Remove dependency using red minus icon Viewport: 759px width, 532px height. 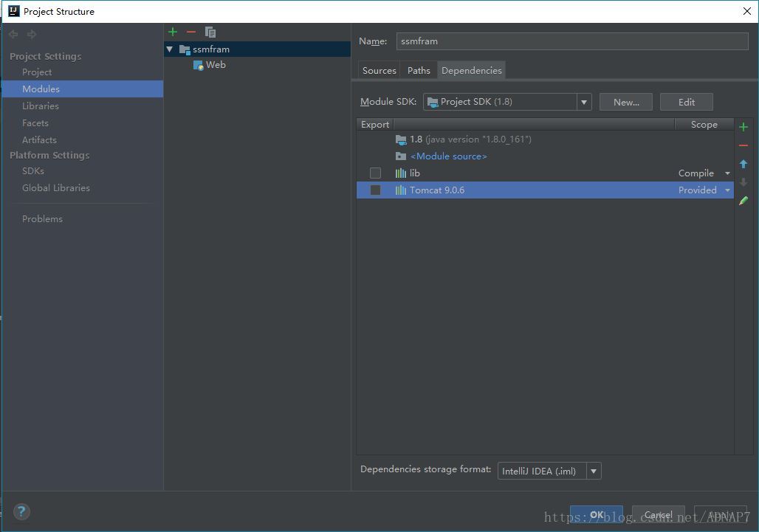[x=743, y=145]
